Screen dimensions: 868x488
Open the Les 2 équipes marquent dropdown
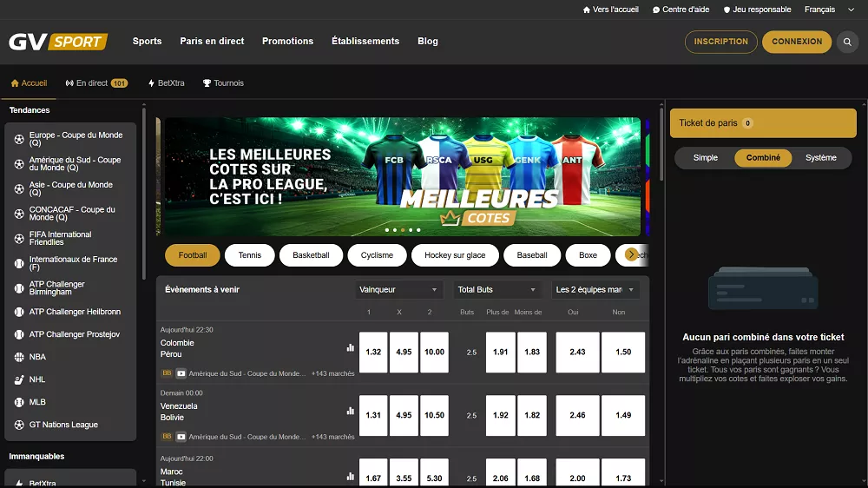pos(595,290)
